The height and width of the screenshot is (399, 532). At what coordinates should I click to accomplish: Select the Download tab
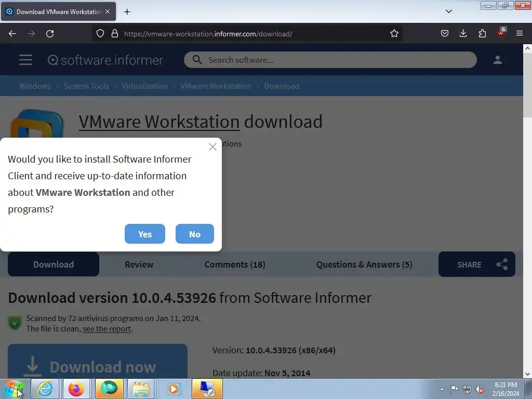click(54, 264)
